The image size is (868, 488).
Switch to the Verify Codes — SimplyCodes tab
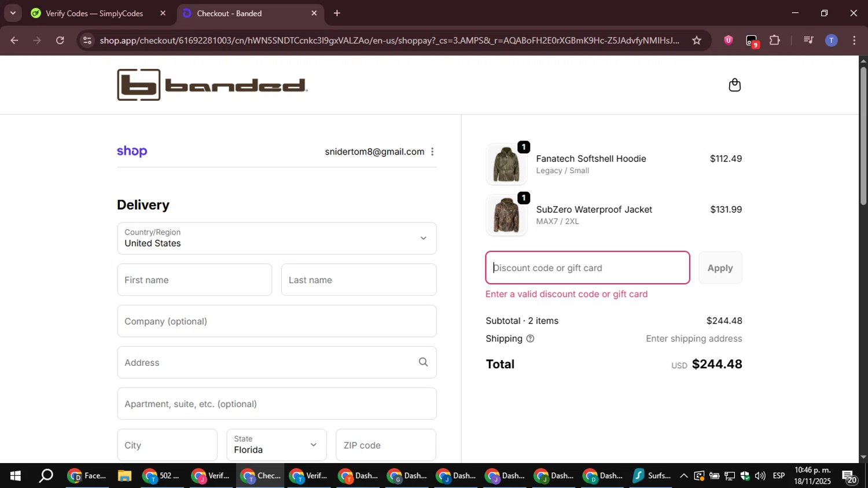[x=94, y=13]
